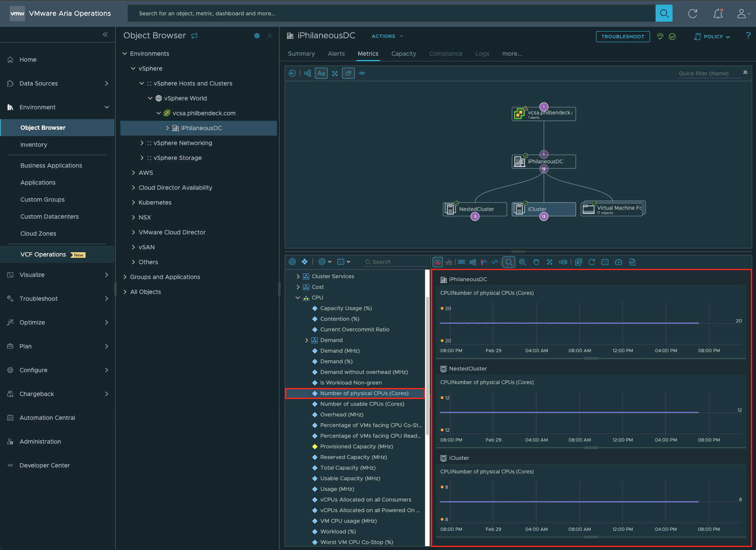Collapse the Environments tree node
This screenshot has height=550, width=756.
(125, 54)
